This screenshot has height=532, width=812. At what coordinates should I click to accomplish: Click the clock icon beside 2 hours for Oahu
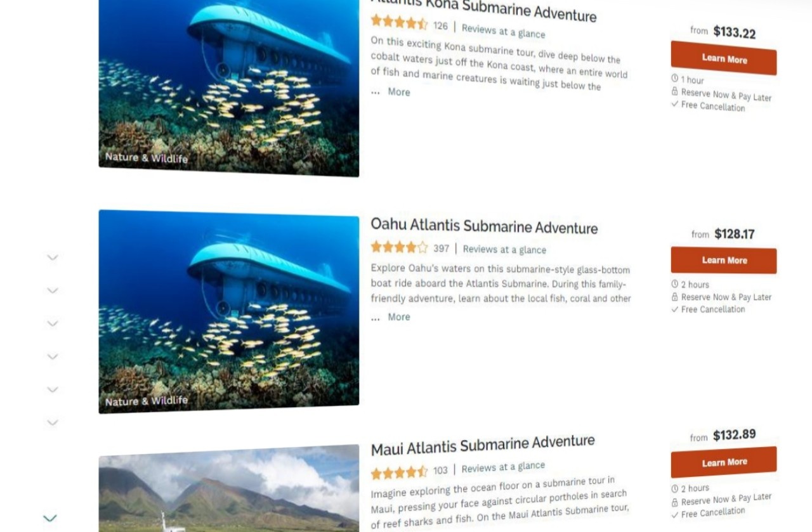tap(675, 284)
